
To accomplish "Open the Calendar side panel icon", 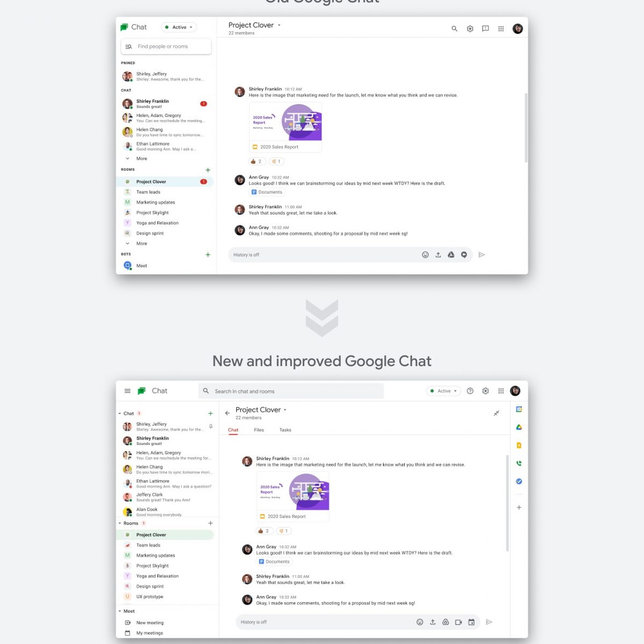I will pyautogui.click(x=519, y=409).
